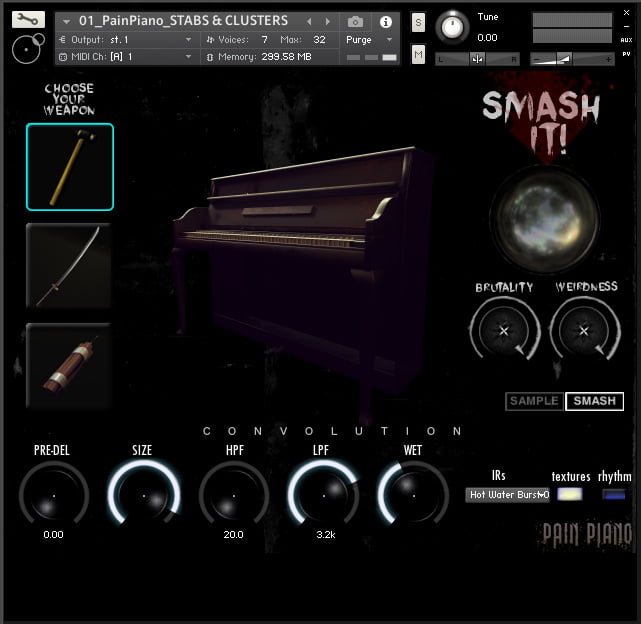Click the camera snapshot icon
This screenshot has height=624, width=641.
tap(355, 22)
